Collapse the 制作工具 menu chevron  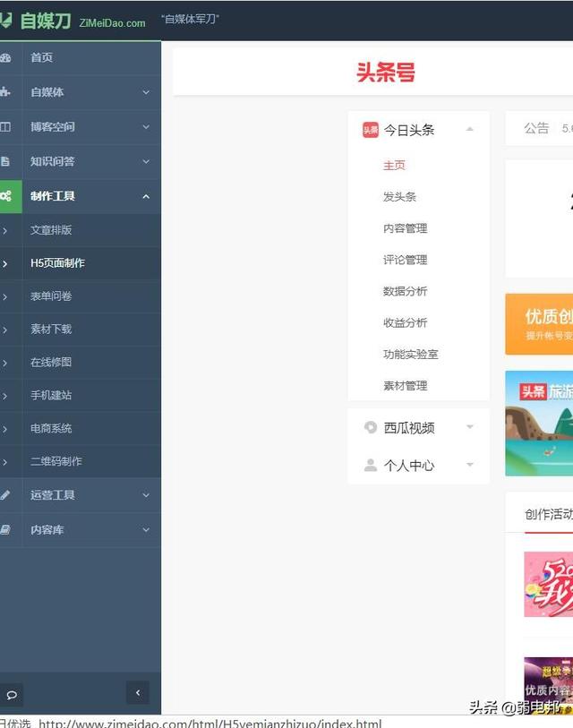[146, 196]
